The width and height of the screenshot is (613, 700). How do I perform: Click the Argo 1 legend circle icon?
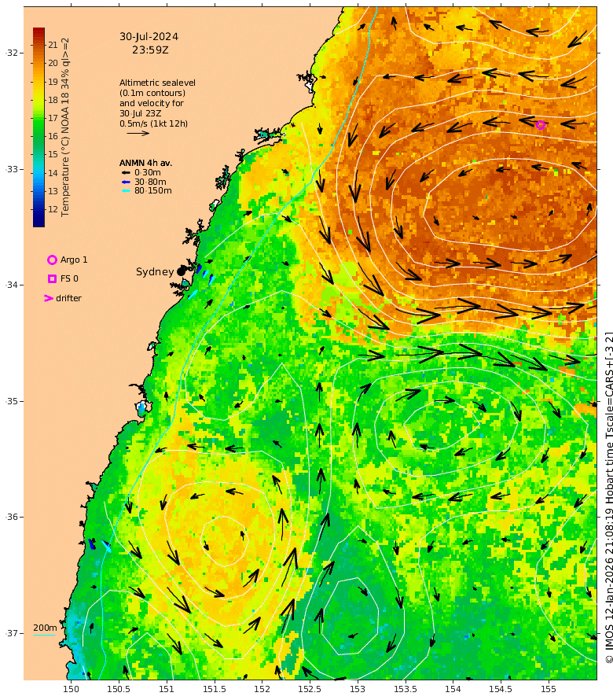click(x=52, y=260)
